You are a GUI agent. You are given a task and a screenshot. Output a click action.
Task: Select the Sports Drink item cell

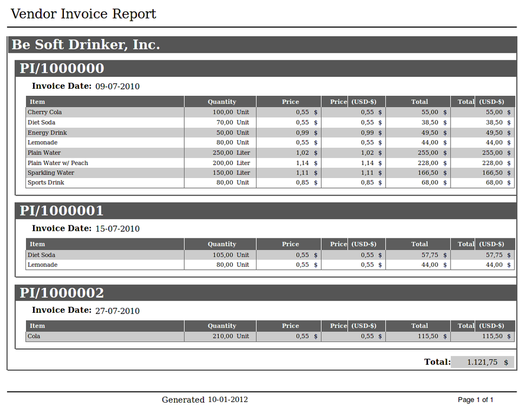pyautogui.click(x=46, y=183)
